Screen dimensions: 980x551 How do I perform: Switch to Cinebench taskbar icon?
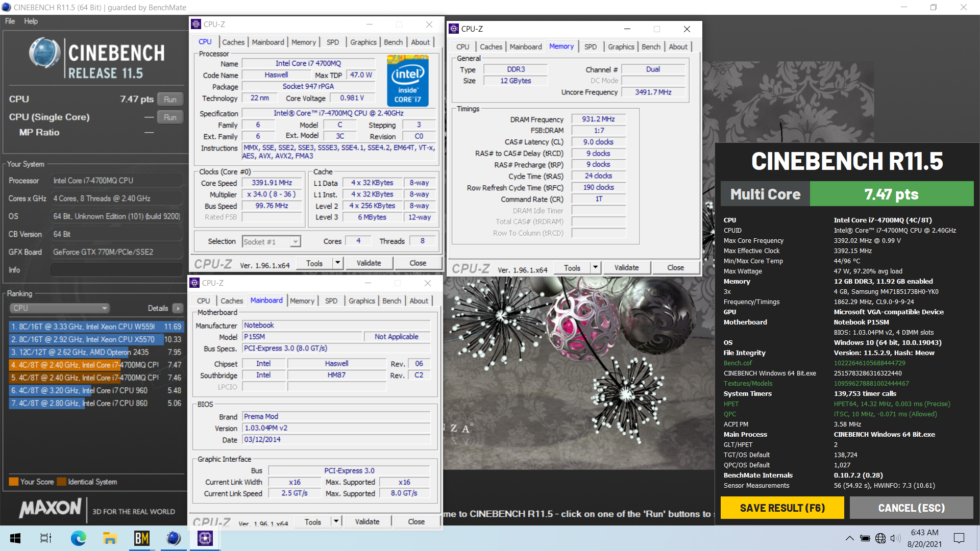pos(174,538)
